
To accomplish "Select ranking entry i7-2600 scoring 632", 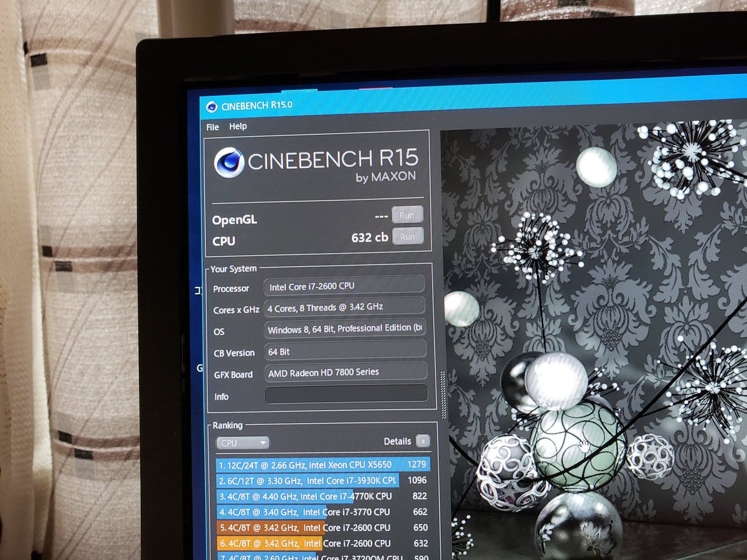I will pos(323,543).
